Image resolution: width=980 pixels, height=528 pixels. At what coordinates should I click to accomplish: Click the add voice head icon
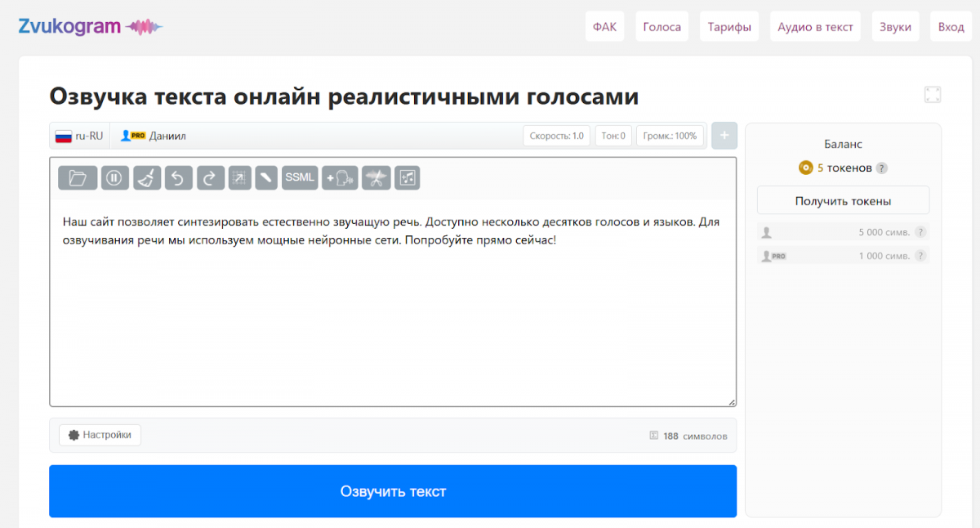coord(340,177)
